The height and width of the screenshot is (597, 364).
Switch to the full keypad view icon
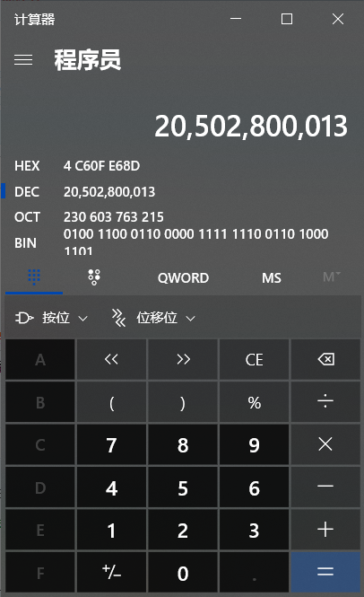(34, 277)
